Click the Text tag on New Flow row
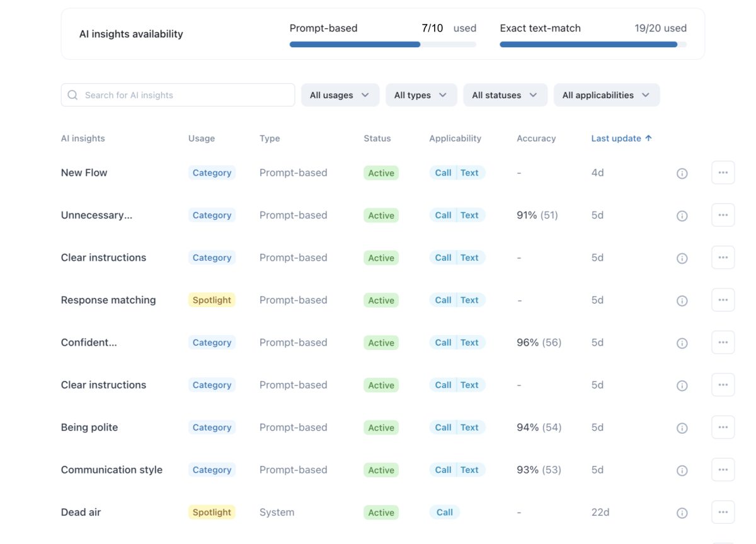 pos(470,173)
